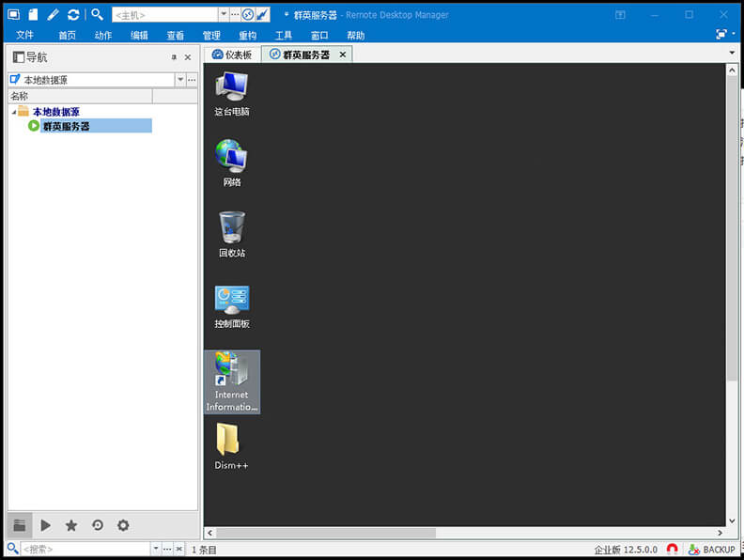Click the horizontal scrollbar right arrow

click(x=720, y=533)
